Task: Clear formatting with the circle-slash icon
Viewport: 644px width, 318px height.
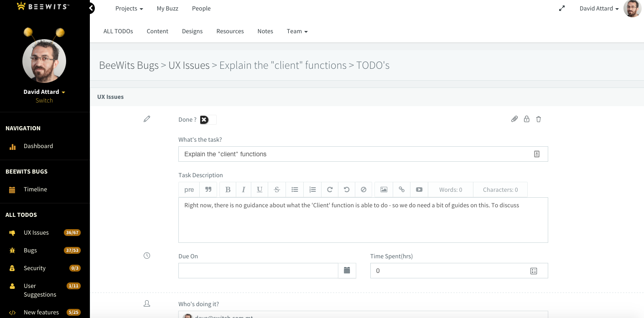Action: click(x=364, y=190)
